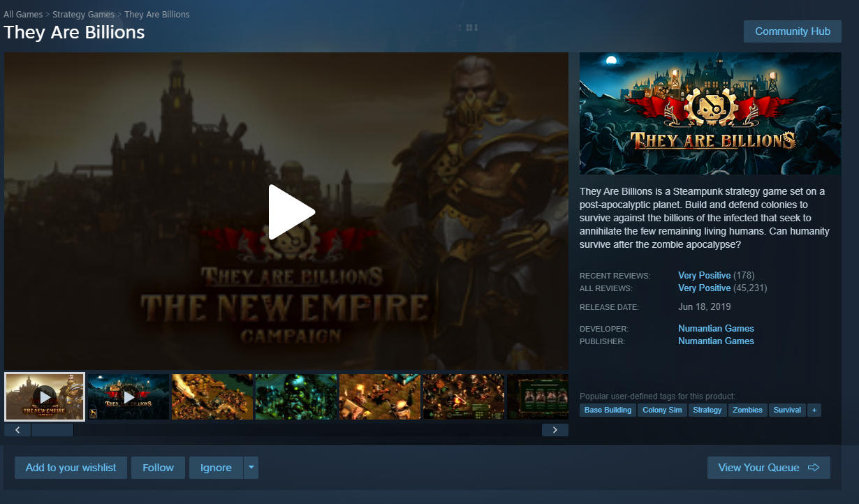859x504 pixels.
Task: Click the plus button to add tags
Action: click(x=814, y=410)
